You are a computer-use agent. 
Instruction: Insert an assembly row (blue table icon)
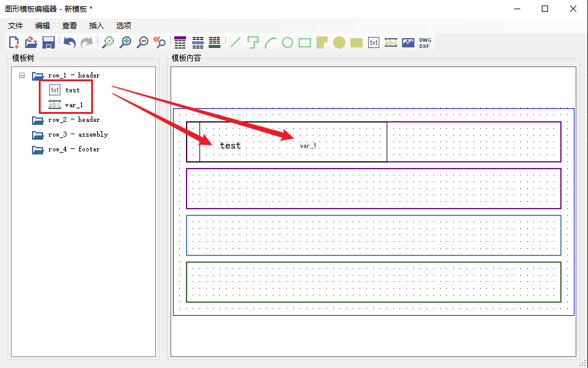coord(198,42)
